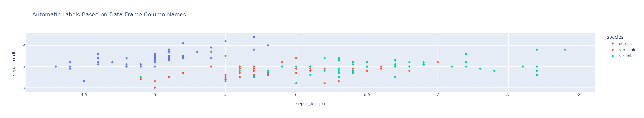This screenshot has width=644, height=118.
Task: Click the lowest versicolor point at width 2
Action: click(155, 88)
